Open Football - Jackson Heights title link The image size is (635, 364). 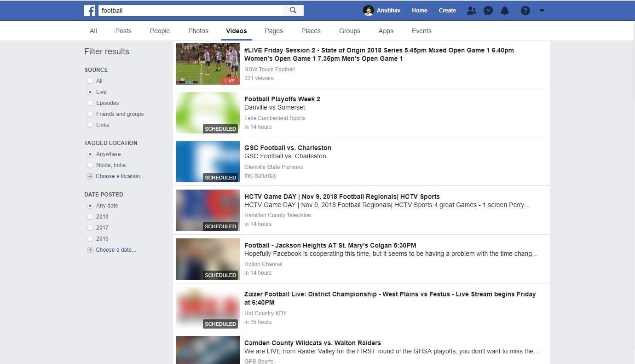330,245
